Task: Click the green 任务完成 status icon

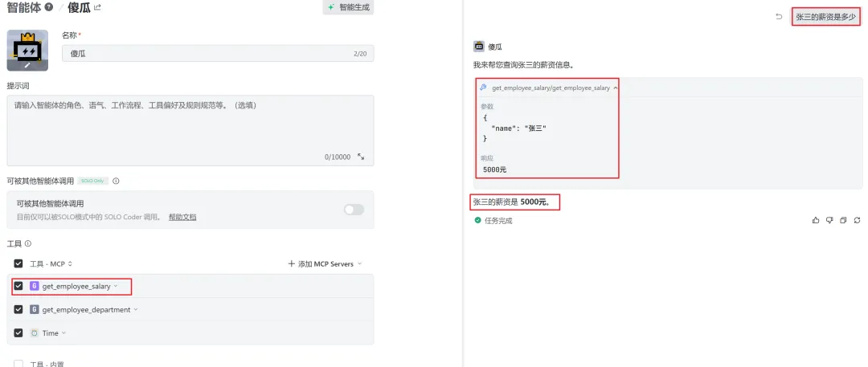Action: point(477,220)
